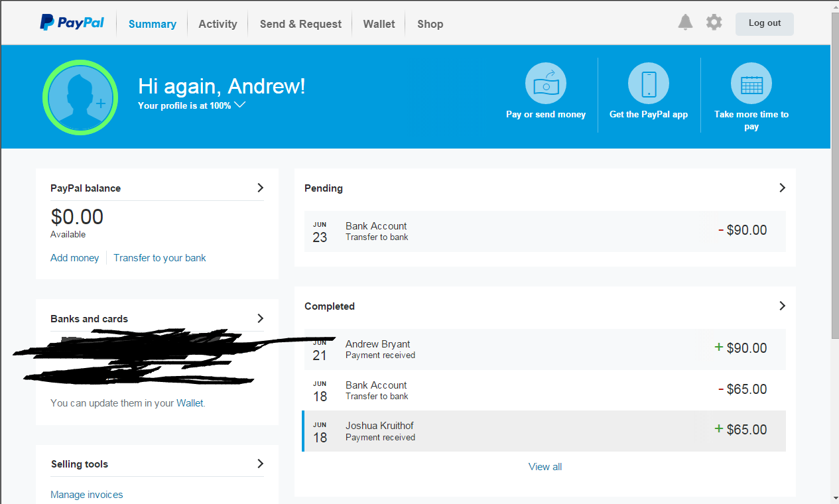Open the Wallet tab

(x=379, y=24)
